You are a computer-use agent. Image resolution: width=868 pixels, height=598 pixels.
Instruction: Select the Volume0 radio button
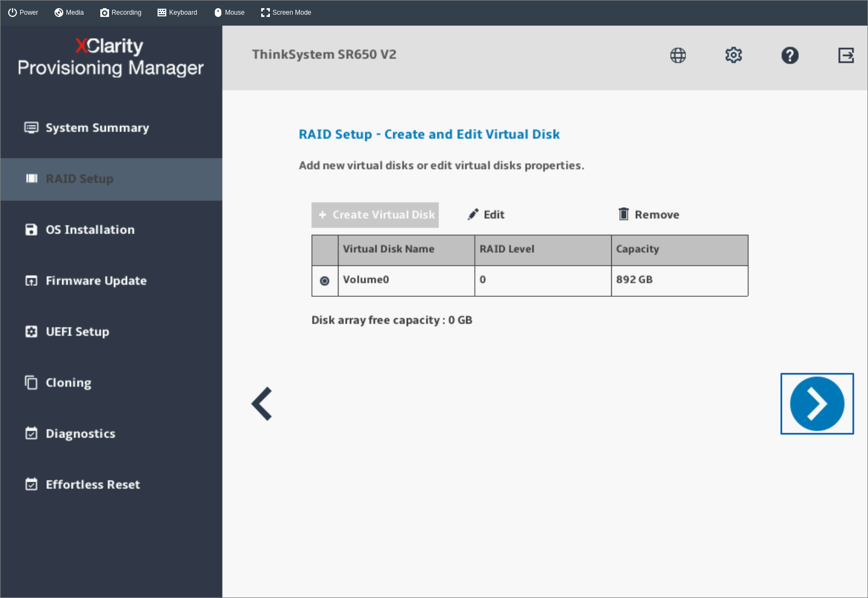pos(324,281)
